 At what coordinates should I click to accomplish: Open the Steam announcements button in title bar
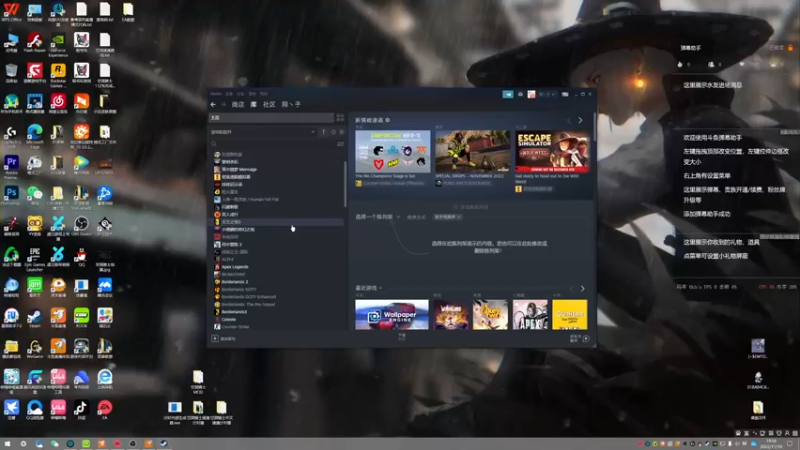point(508,94)
